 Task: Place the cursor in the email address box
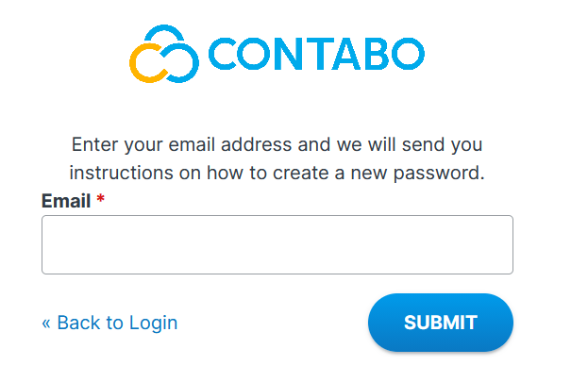(x=277, y=245)
